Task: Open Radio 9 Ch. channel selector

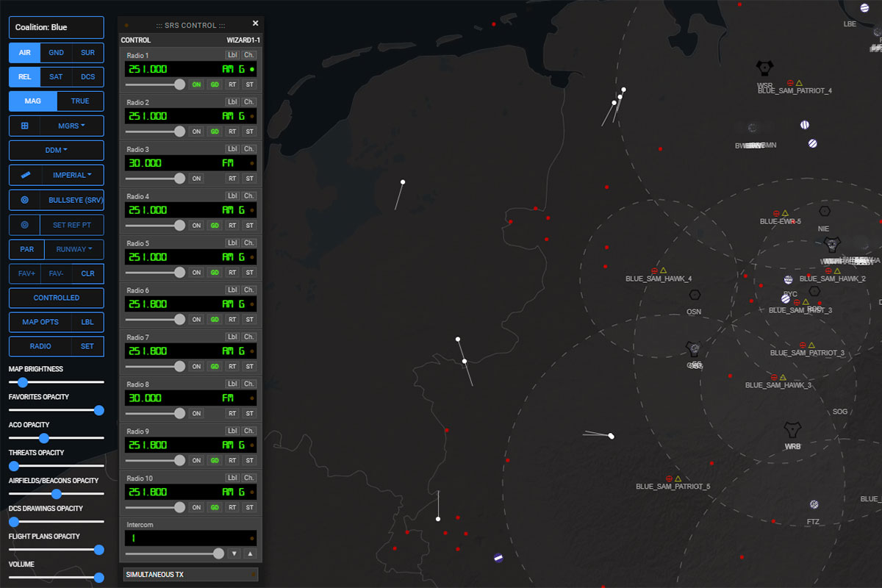Action: pyautogui.click(x=250, y=431)
